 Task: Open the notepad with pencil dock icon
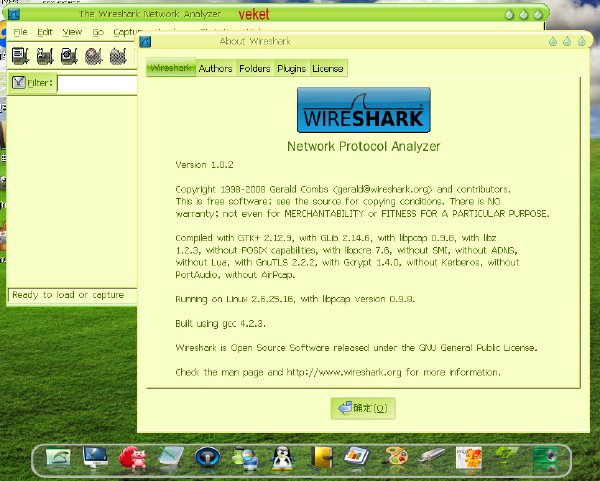pos(171,456)
